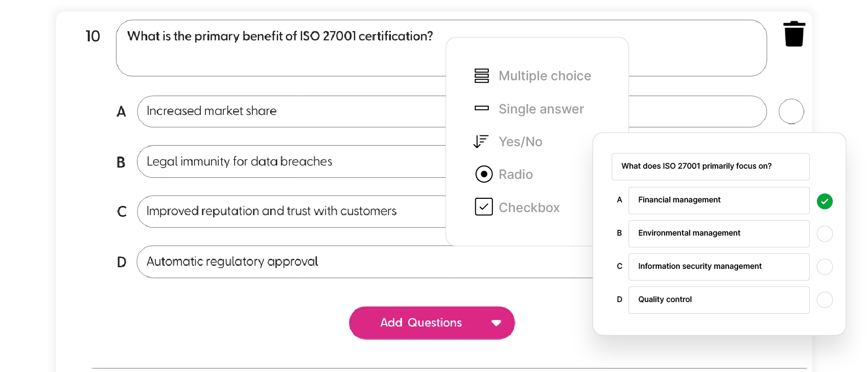The image size is (868, 372).
Task: Select radio for Environmental management
Action: coord(825,234)
